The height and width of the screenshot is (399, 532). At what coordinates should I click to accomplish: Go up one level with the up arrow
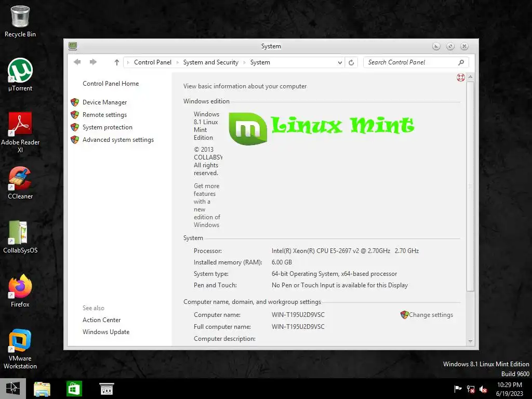[x=117, y=62]
